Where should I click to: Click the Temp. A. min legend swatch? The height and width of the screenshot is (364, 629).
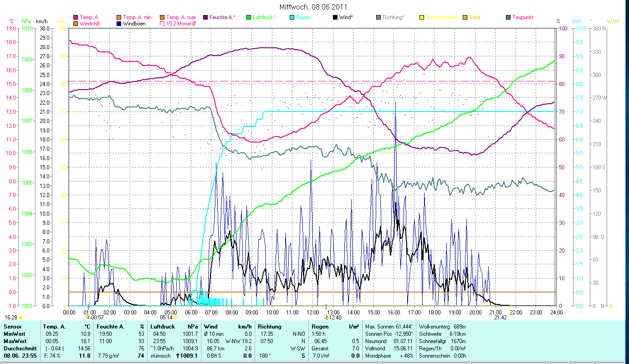click(x=119, y=17)
